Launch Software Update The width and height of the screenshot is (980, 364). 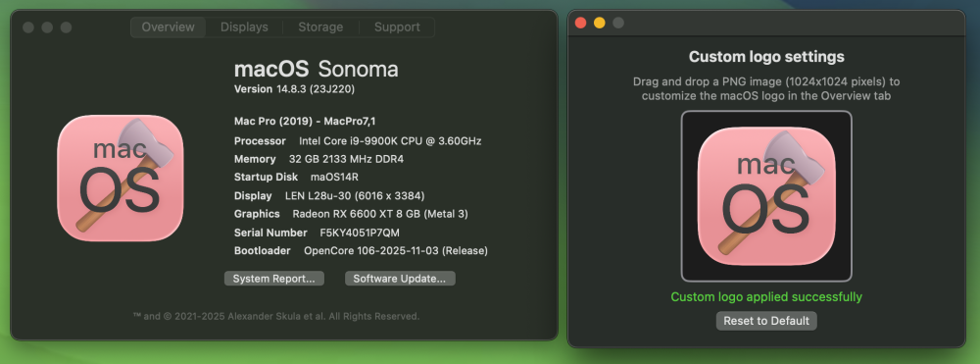click(400, 279)
